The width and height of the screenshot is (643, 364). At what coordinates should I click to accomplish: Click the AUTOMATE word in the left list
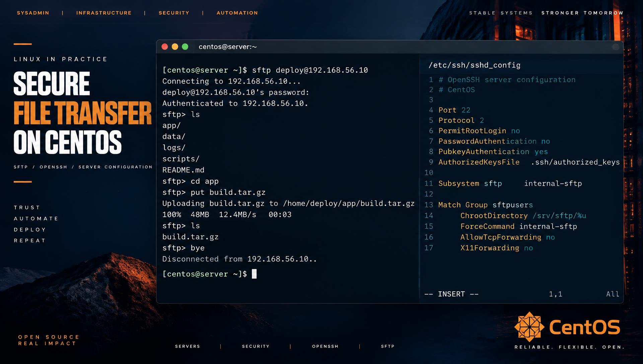tap(36, 218)
